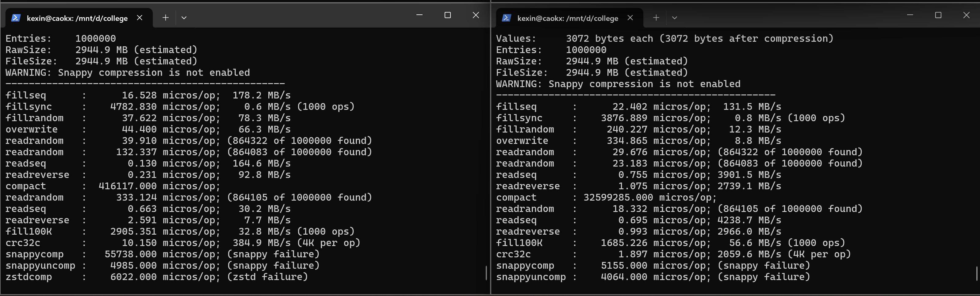Open new tab in left terminal window
Screen dimensions: 980x296
pos(166,17)
